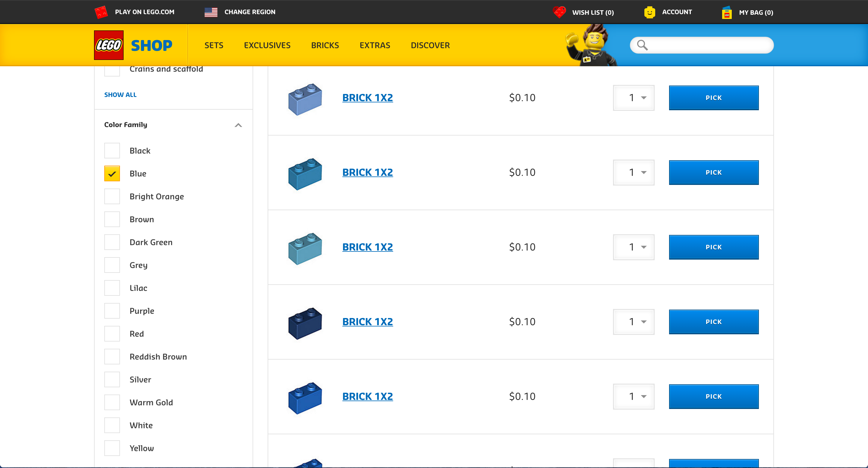868x468 pixels.
Task: Pick the bright blue Brick 1x2
Action: click(714, 397)
